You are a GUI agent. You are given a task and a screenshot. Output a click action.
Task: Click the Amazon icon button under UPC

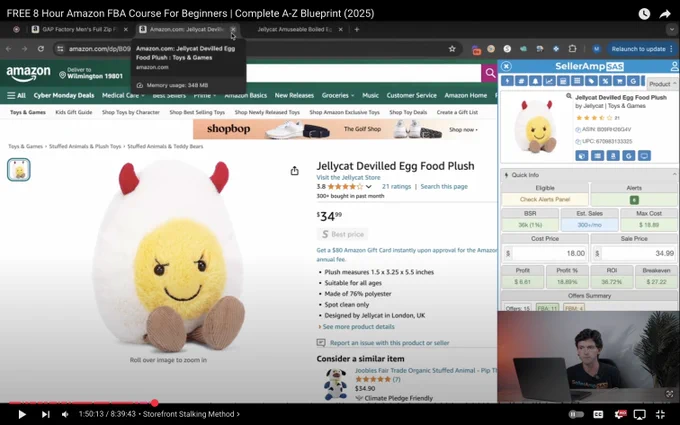(x=613, y=156)
